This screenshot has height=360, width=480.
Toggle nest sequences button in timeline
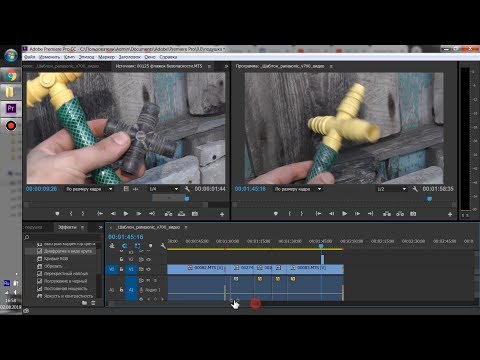112,246
